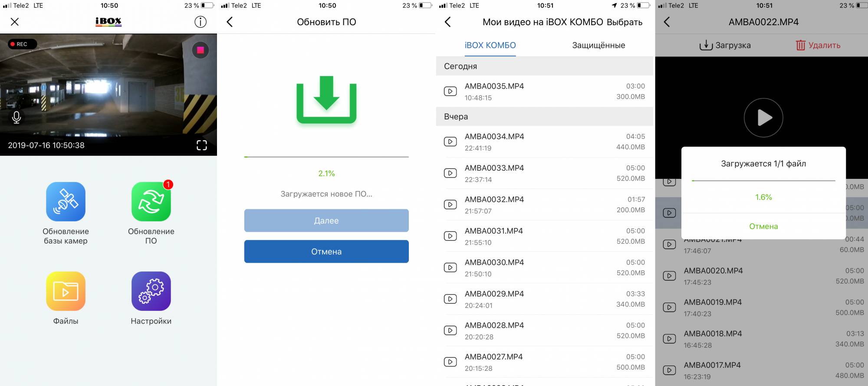This screenshot has height=386, width=868.
Task: Select AMBA0028.MP4 file name
Action: [x=494, y=325]
